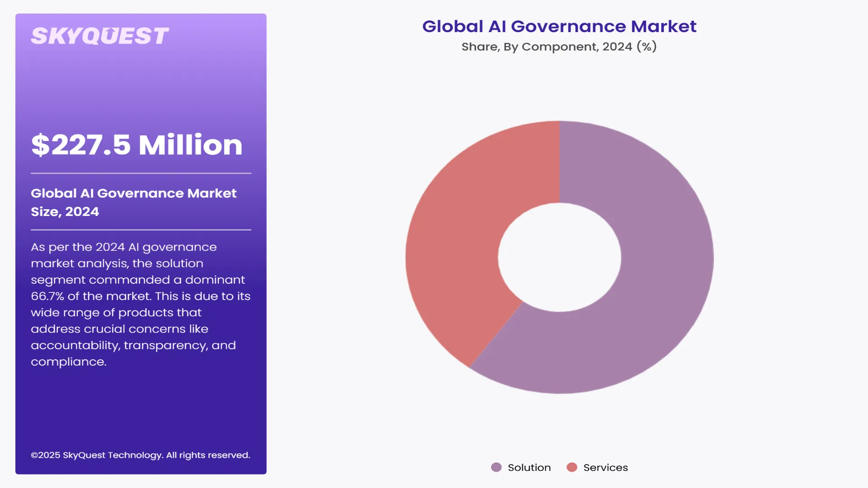Click the red Services color swatch
This screenshot has width=868, height=488.
(x=572, y=467)
